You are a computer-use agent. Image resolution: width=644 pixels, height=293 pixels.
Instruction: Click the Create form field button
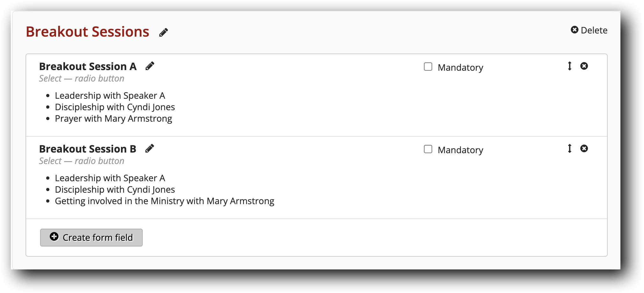[91, 237]
